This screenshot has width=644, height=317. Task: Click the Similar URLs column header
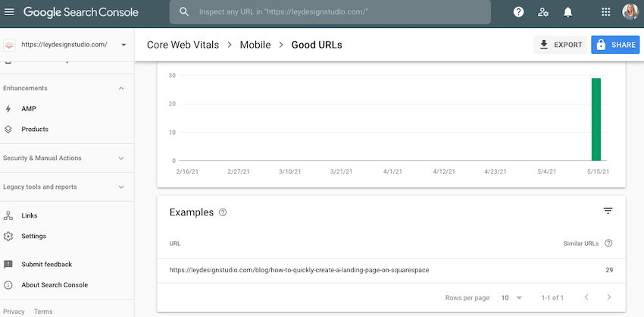[x=581, y=243]
